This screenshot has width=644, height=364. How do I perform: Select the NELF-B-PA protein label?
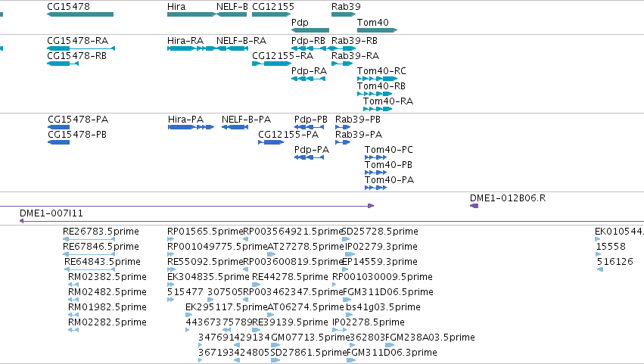coord(246,120)
